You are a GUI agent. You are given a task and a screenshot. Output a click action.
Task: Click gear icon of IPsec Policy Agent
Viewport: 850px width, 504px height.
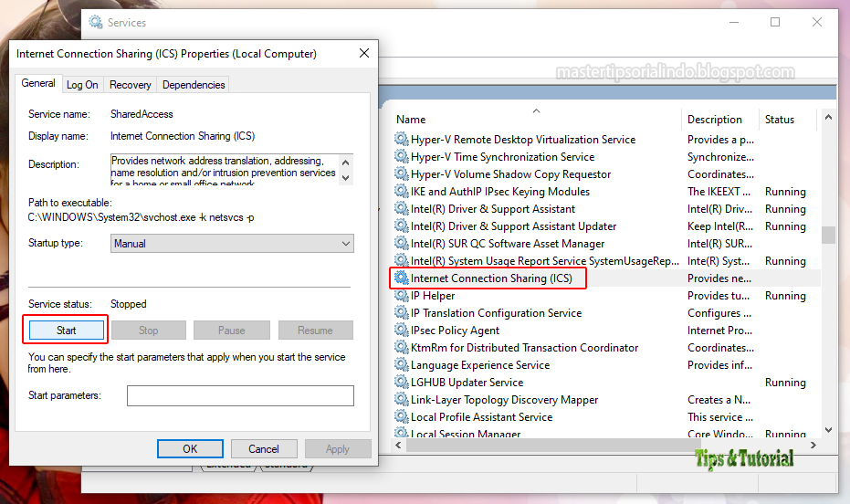pos(401,330)
